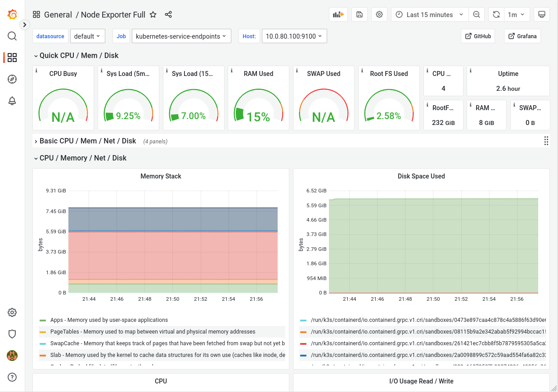Open the Last 15 minutes time picker
This screenshot has width=558, height=392.
pos(430,14)
